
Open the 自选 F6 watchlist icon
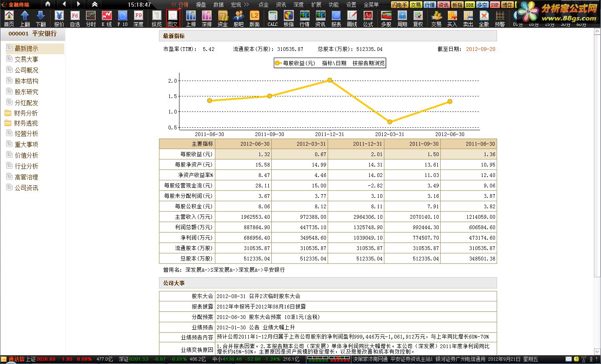[75, 18]
